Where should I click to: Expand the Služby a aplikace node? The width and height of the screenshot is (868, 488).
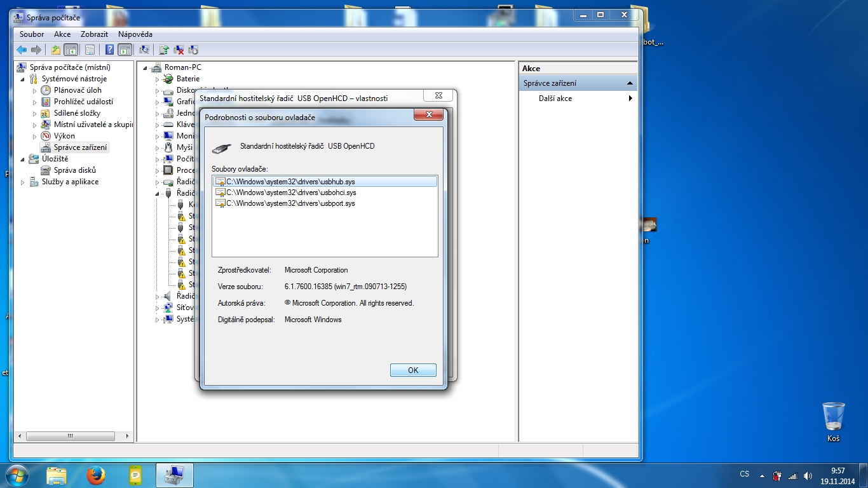point(24,182)
